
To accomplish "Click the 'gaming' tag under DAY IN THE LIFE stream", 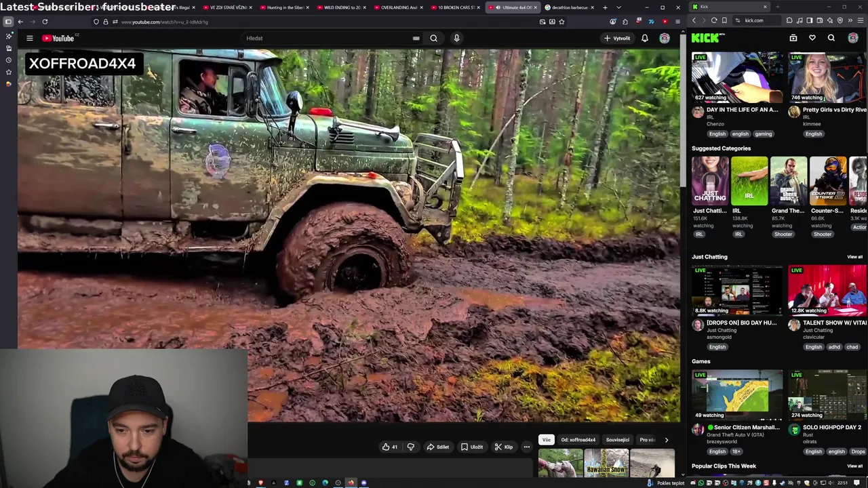I will (x=764, y=134).
